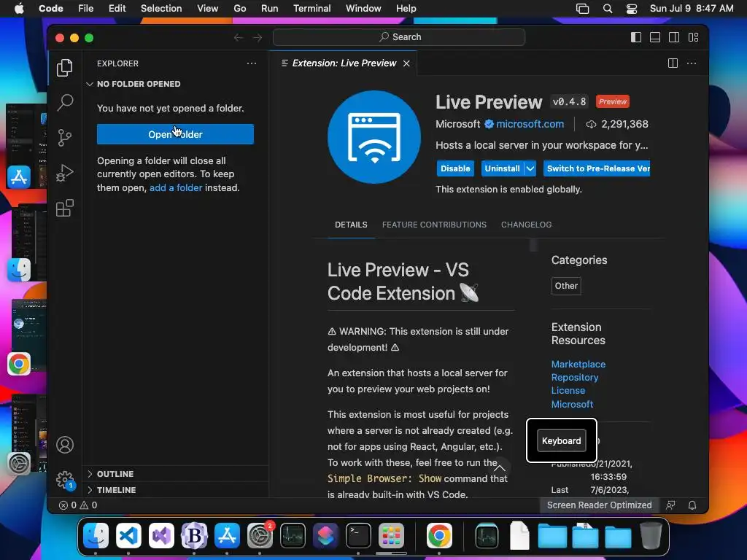Screen dimensions: 747x560
Task: Click the Uninstall button
Action: click(502, 168)
